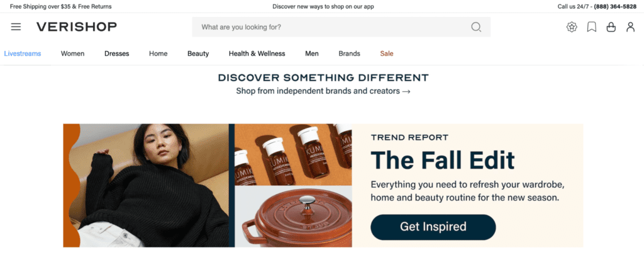The width and height of the screenshot is (644, 257).
Task: Open the hamburger menu icon
Action: pyautogui.click(x=16, y=27)
